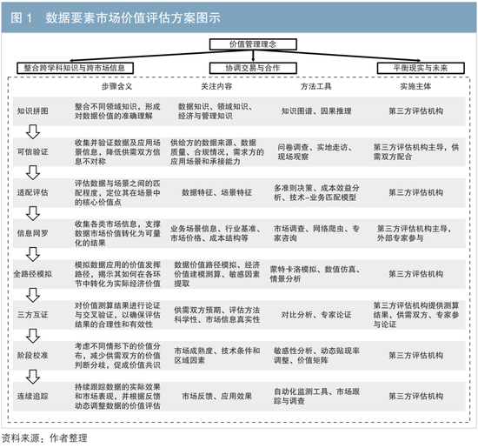The image size is (478, 448).
Task: Click the '考虑不同情形下的价值分布' cell
Action: tap(117, 356)
